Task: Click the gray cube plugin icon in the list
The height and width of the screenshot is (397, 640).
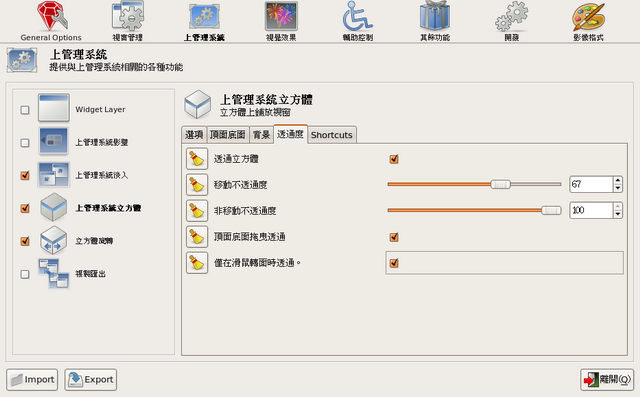Action: (x=54, y=207)
